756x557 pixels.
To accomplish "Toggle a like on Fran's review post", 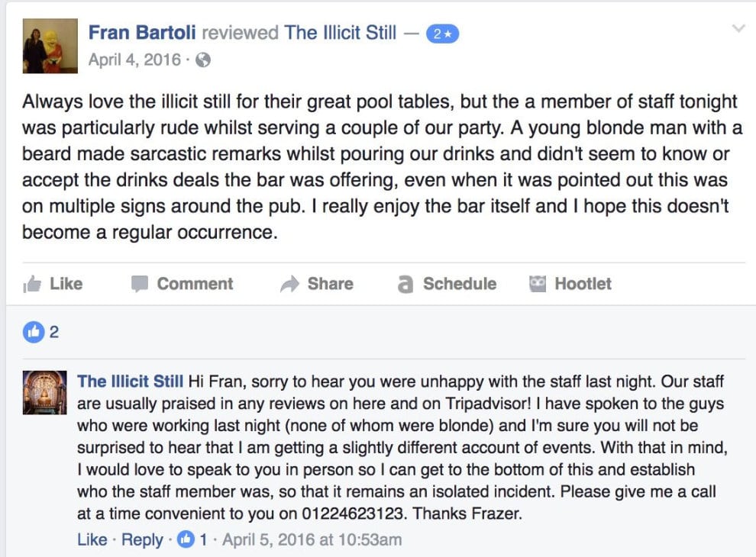I will pos(53,284).
